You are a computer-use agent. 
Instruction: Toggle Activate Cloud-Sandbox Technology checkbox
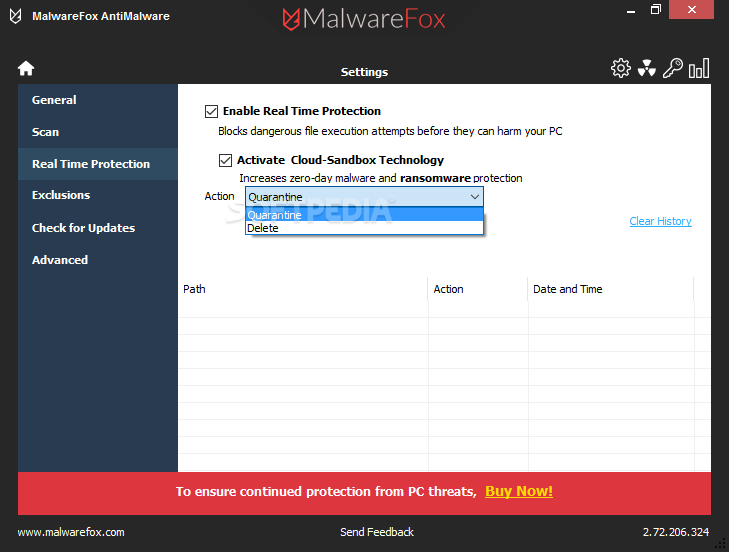click(225, 160)
